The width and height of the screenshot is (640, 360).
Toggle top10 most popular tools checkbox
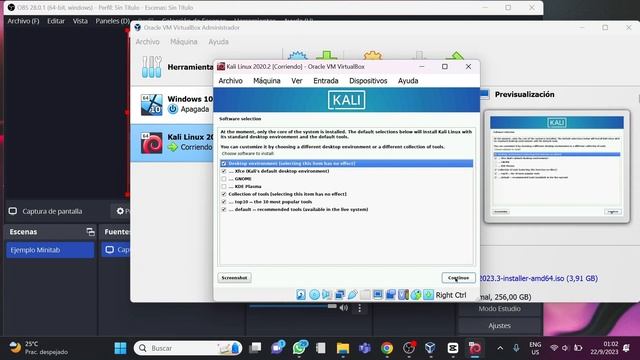(224, 202)
